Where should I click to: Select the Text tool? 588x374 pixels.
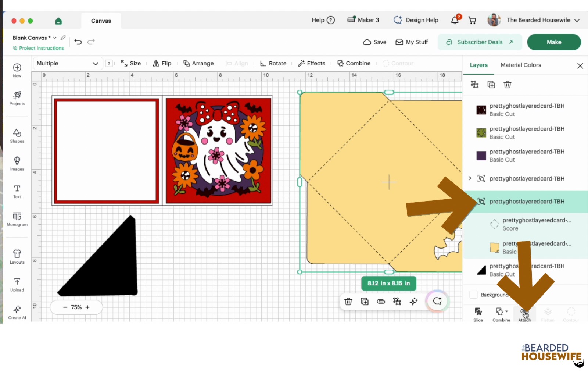17,191
